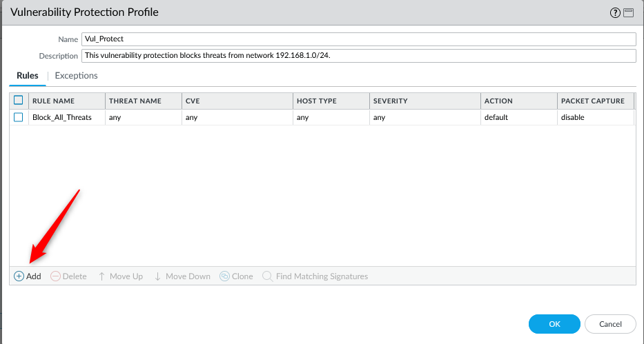This screenshot has width=644, height=344.
Task: Open the Block_All_Threats rule name
Action: tap(62, 118)
